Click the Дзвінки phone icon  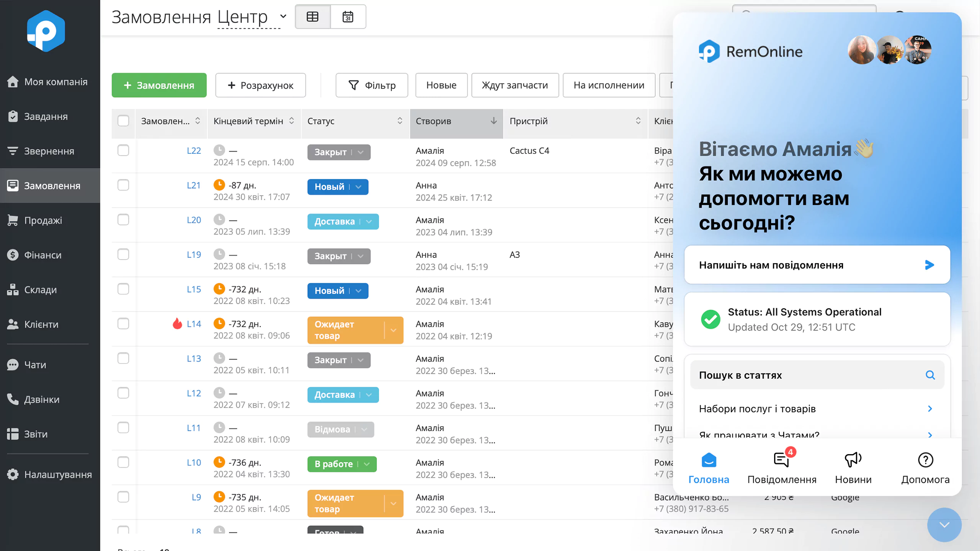(13, 399)
